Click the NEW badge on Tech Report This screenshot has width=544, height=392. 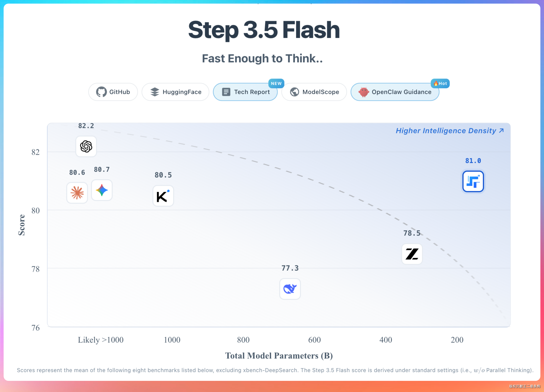tap(276, 83)
